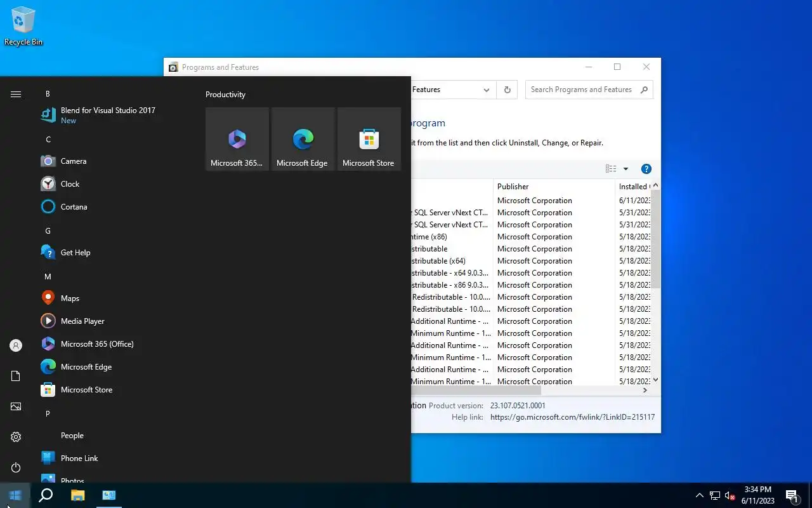The width and height of the screenshot is (812, 508).
Task: Open Pictures from the Start sidebar
Action: point(16,406)
